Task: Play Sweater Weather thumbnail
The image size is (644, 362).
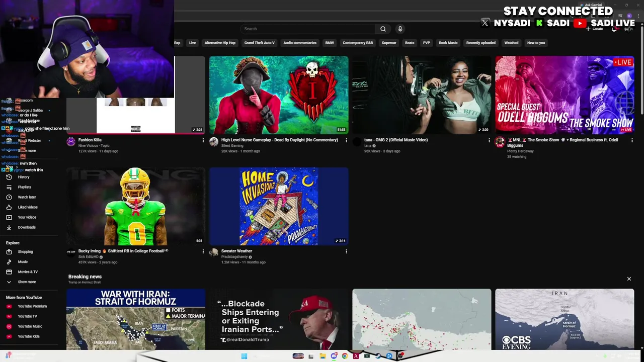Action: click(x=279, y=206)
